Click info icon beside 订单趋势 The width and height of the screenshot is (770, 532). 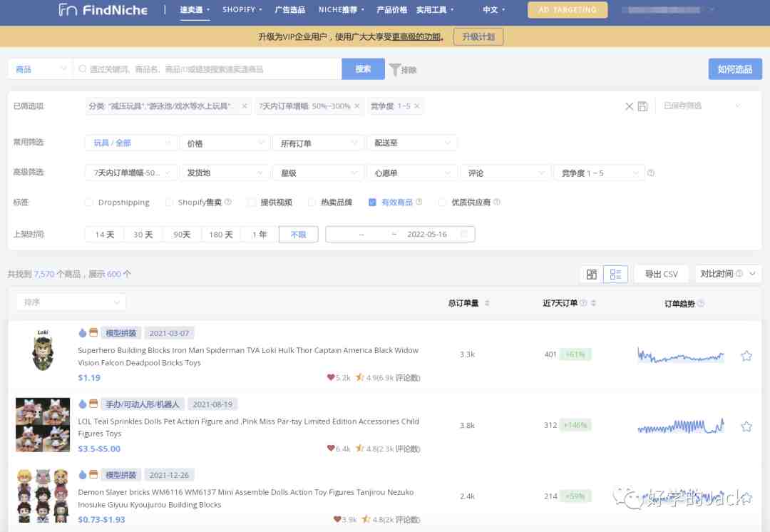point(701,304)
